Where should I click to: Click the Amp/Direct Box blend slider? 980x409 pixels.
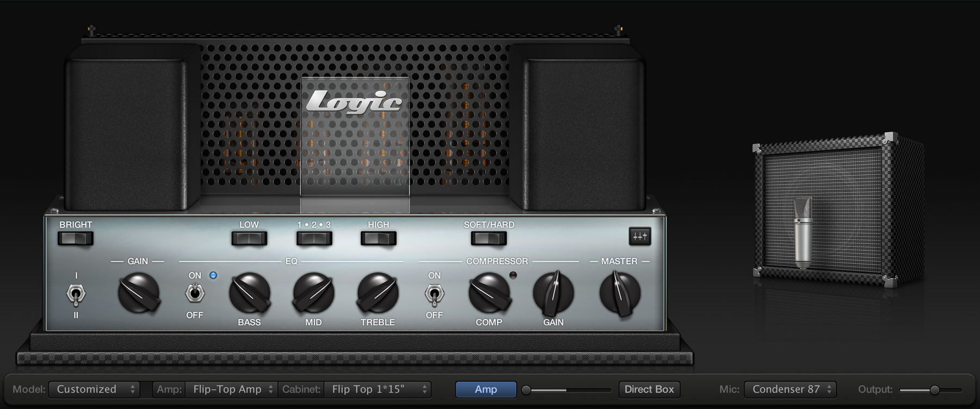(567, 390)
